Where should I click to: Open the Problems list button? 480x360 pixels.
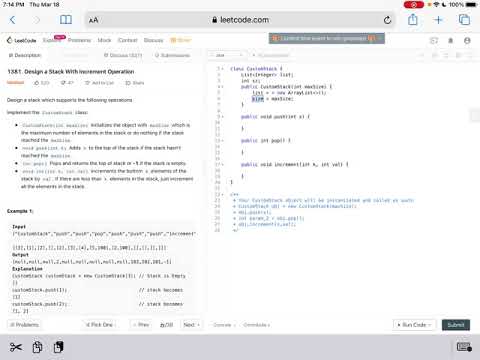point(24,324)
